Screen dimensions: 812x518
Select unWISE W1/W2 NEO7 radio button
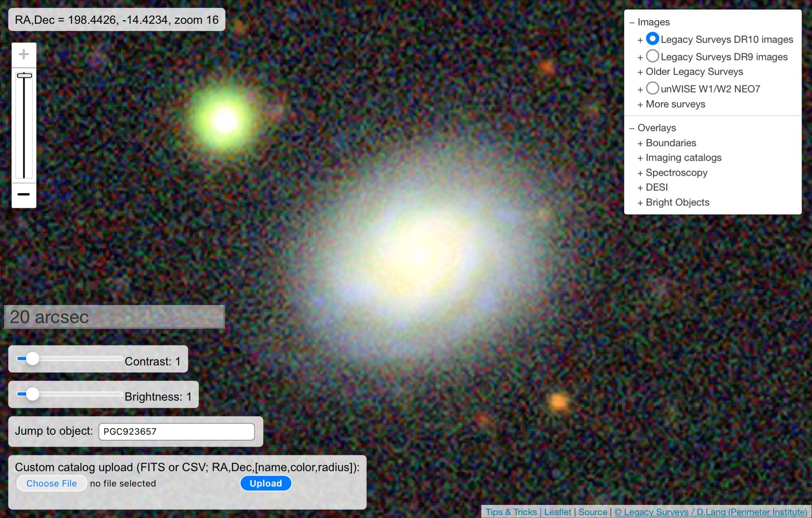pos(652,88)
